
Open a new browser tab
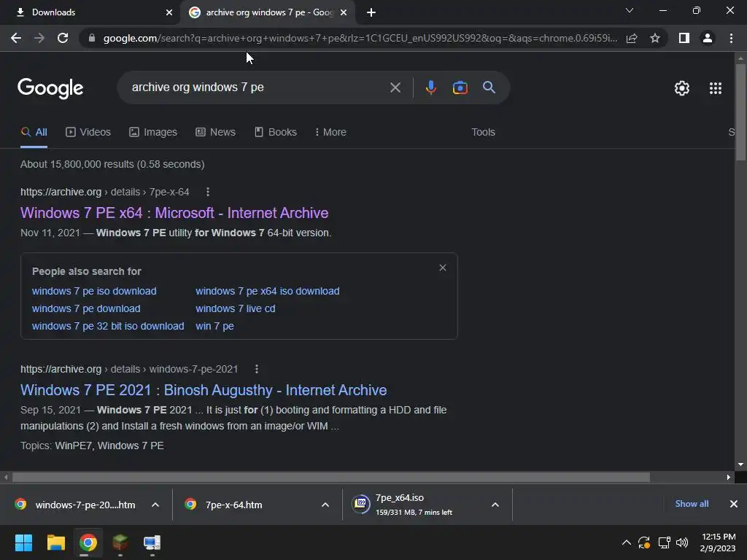(371, 12)
